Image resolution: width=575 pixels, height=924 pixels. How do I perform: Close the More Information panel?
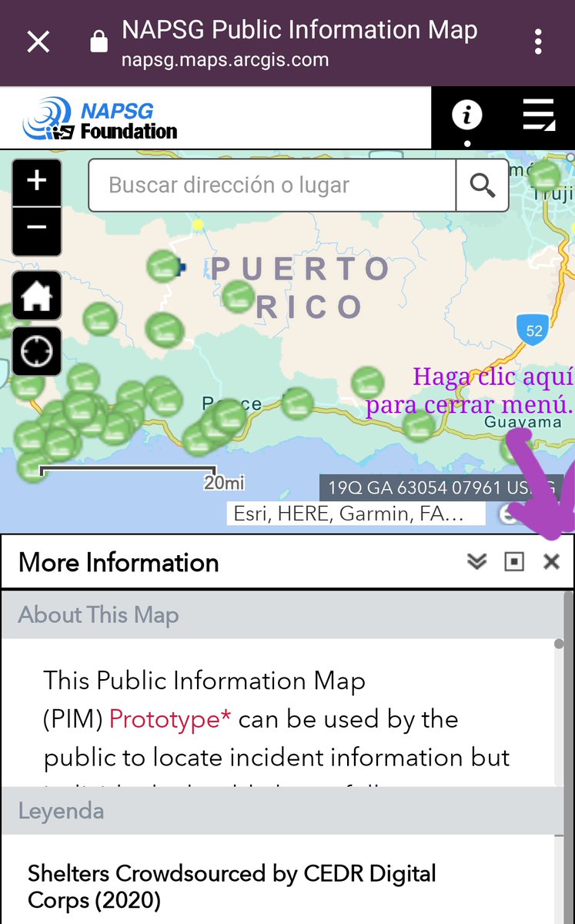click(551, 562)
